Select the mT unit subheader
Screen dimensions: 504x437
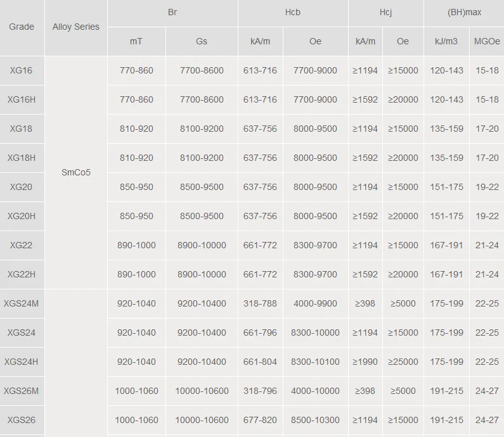pyautogui.click(x=136, y=41)
